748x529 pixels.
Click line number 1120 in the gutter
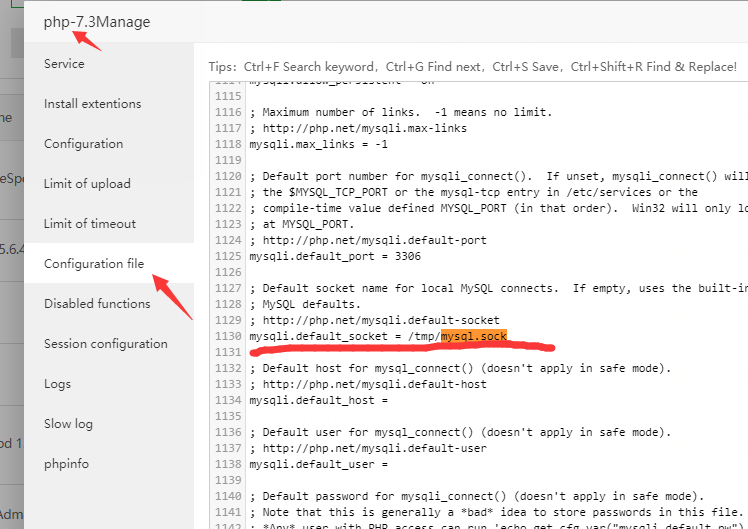click(228, 176)
